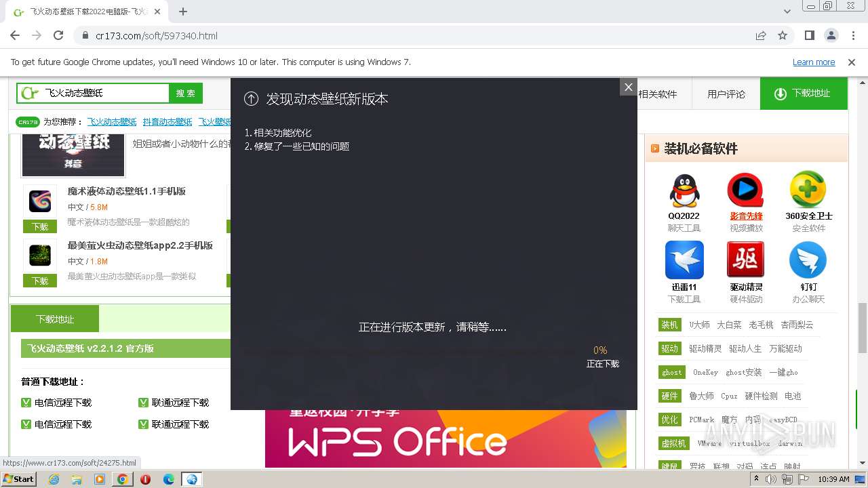Click the green 驱动 category tag
868x488 pixels.
(x=669, y=348)
